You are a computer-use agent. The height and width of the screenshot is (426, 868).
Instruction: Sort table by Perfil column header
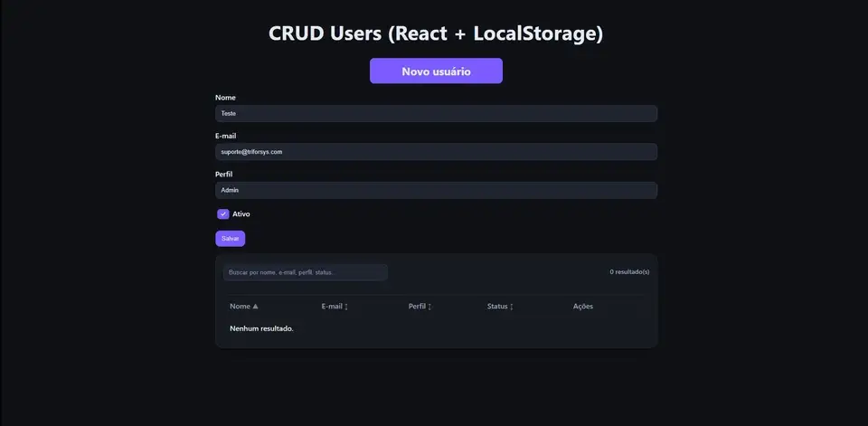420,307
